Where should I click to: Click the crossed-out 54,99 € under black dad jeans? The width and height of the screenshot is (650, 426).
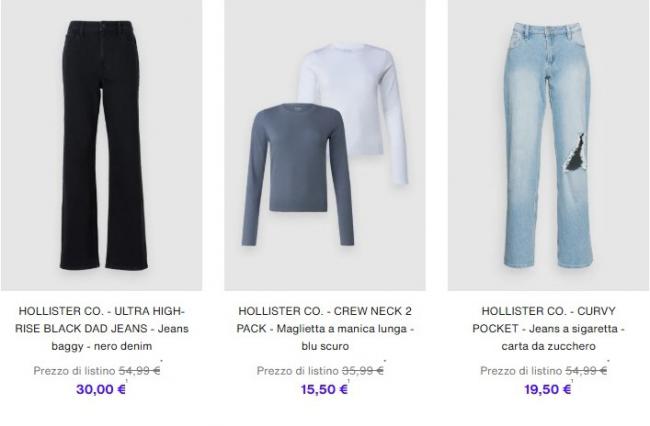click(139, 370)
